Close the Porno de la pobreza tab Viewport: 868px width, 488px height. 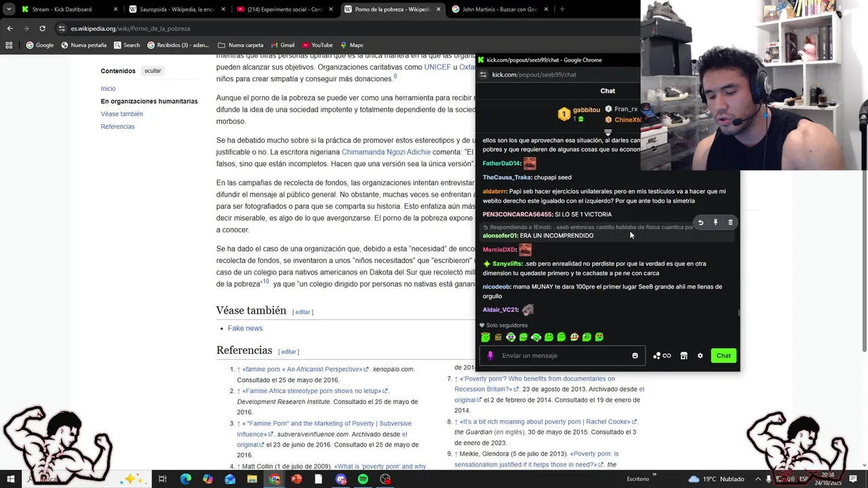[x=438, y=9]
